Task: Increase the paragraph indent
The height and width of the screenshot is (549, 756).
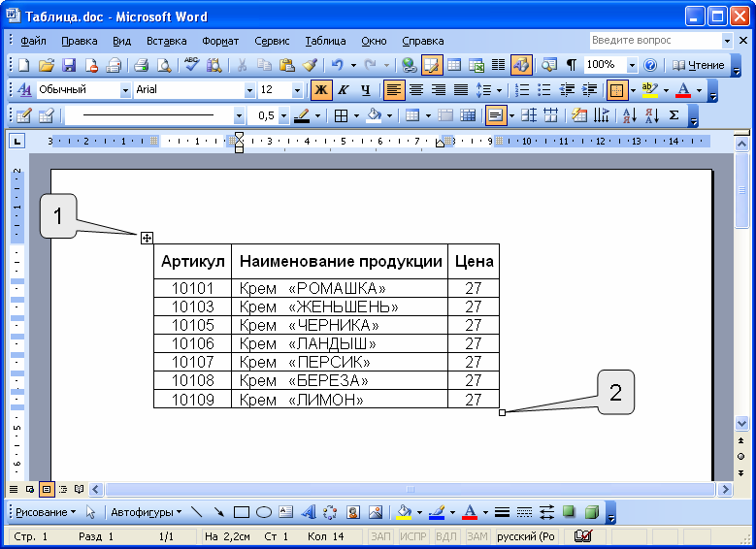Action: [589, 90]
